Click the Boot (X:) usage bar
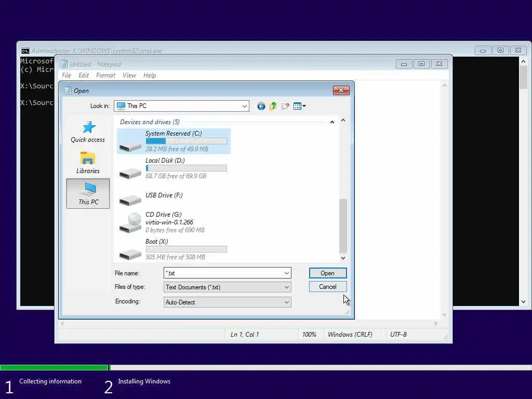 click(187, 249)
